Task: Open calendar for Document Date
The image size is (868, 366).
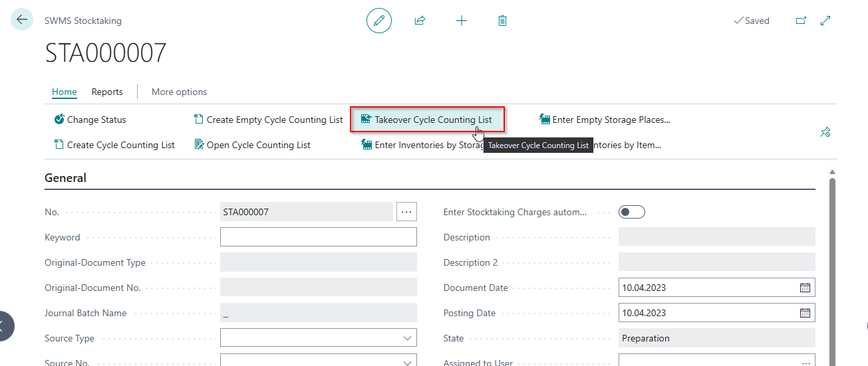Action: (x=805, y=288)
